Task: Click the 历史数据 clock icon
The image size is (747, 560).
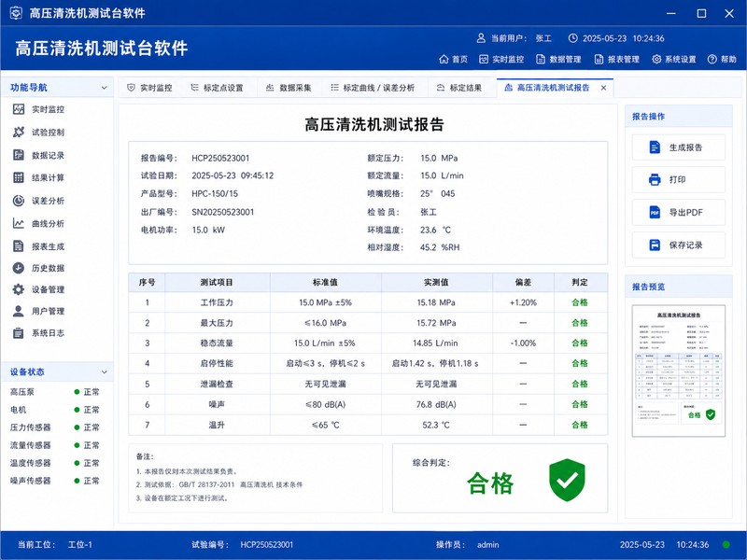Action: (18, 268)
